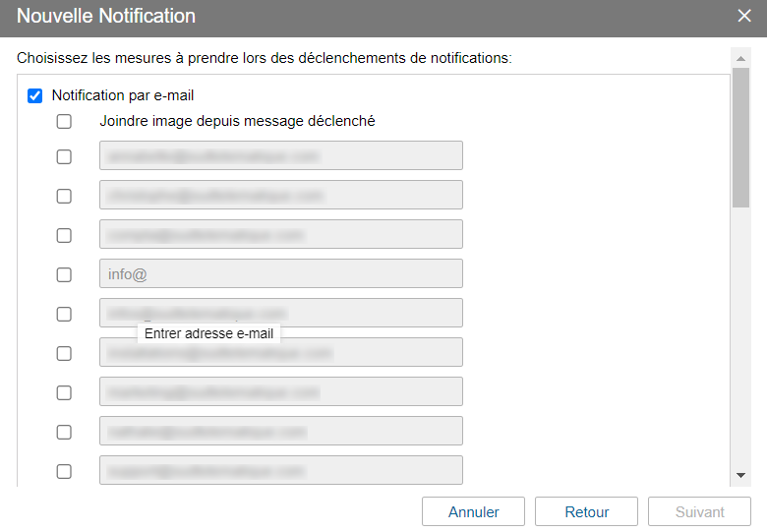The height and width of the screenshot is (532, 767).
Task: Tick the checkbox next to info@ field
Action: [64, 274]
